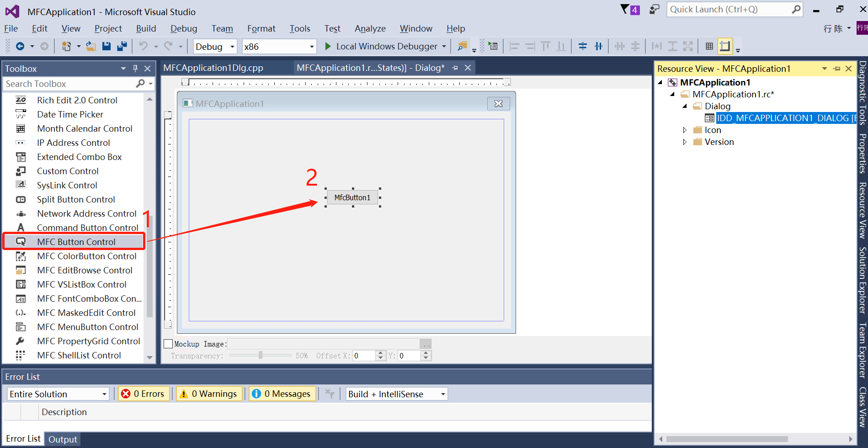Select the MFC Button Control toolbox item

pos(74,242)
